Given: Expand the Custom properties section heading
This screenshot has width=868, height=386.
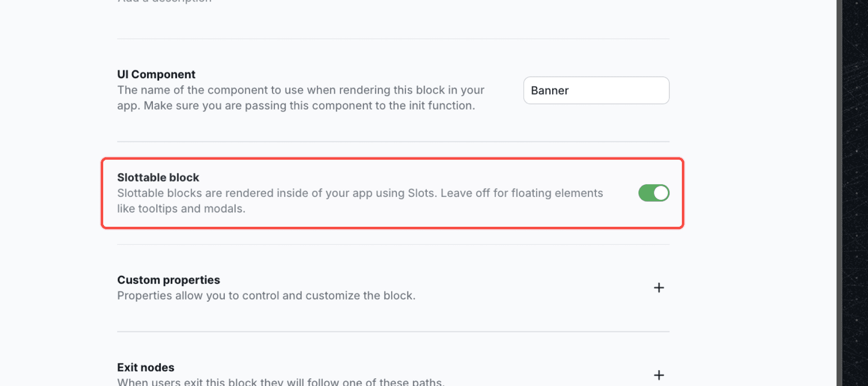Looking at the screenshot, I should pos(168,280).
